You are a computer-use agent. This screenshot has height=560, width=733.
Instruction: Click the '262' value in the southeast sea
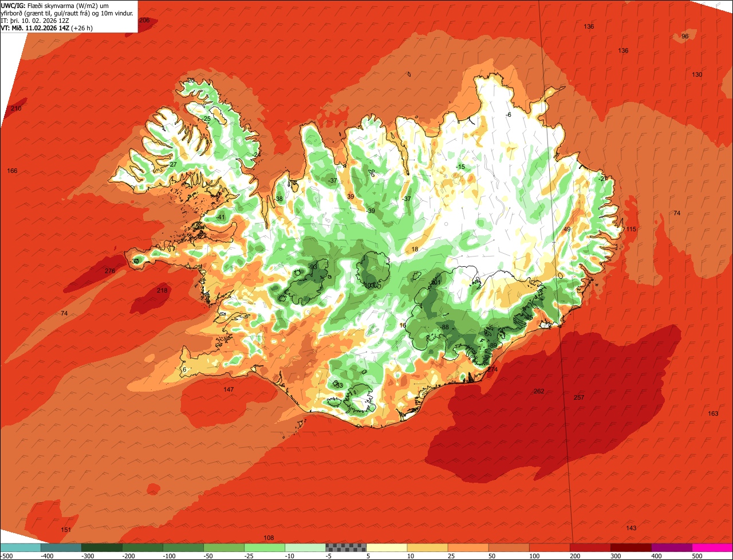539,391
